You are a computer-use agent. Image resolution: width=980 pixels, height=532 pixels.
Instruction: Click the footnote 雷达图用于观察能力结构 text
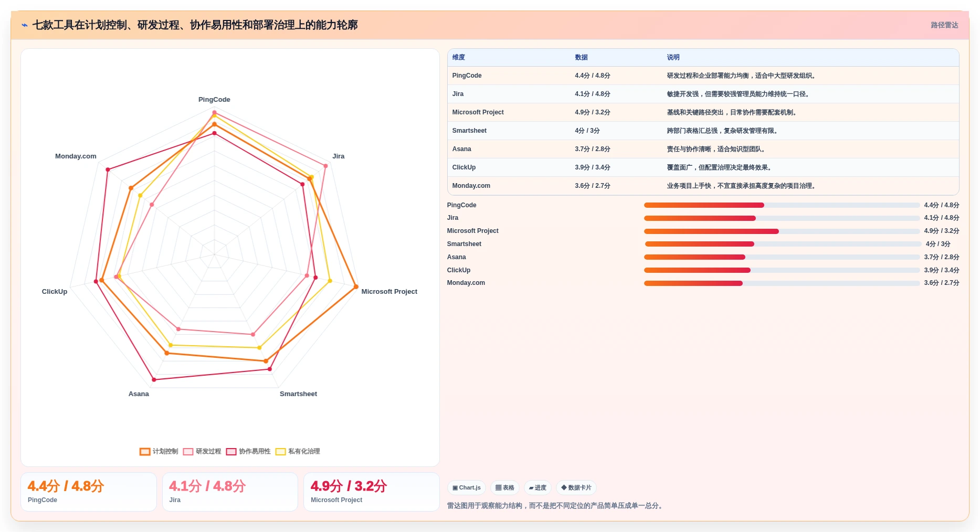click(556, 506)
